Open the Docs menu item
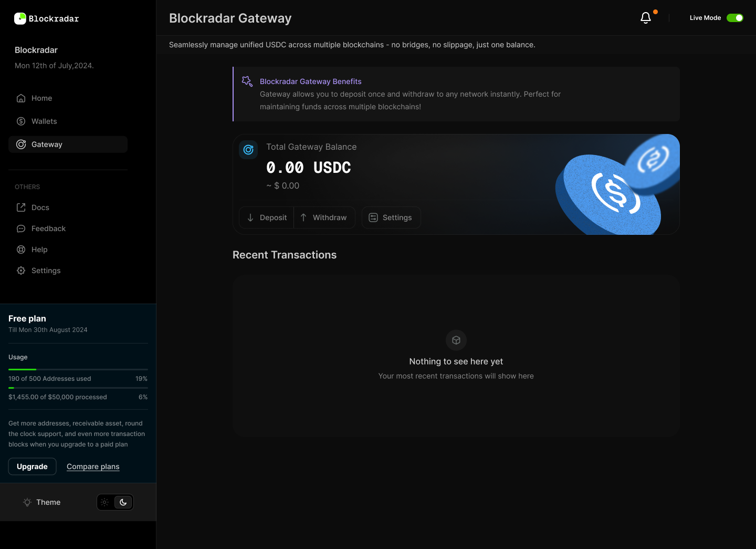Screen dimensions: 756x549 [68, 208]
